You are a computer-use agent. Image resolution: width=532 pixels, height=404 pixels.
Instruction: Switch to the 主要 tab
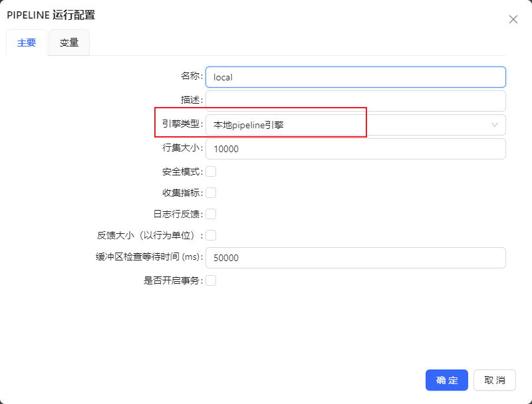27,43
